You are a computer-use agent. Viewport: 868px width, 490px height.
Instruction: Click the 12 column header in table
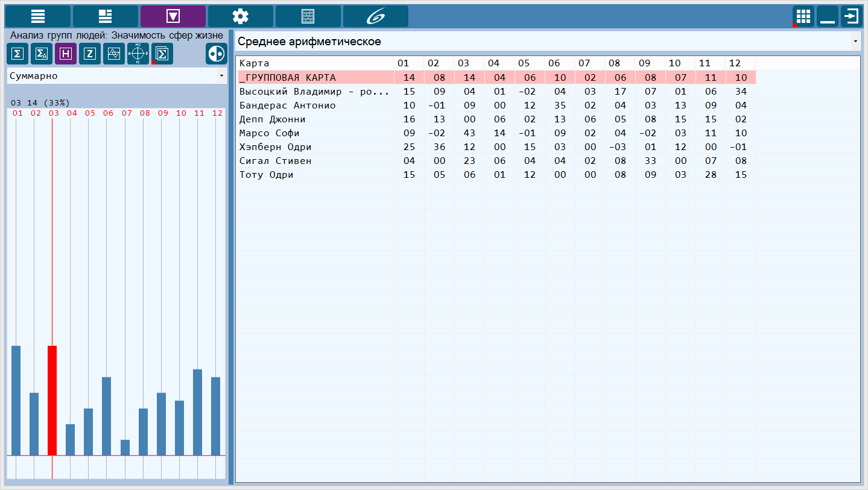741,63
